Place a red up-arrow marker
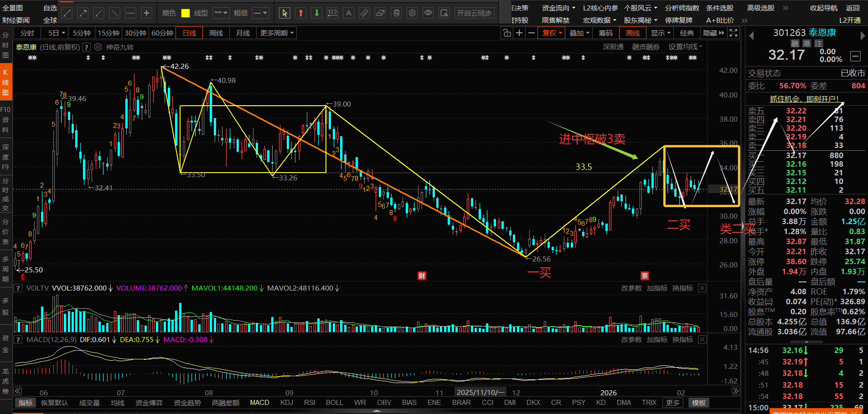Screen dimensions: 868x414 pyautogui.click(x=300, y=13)
